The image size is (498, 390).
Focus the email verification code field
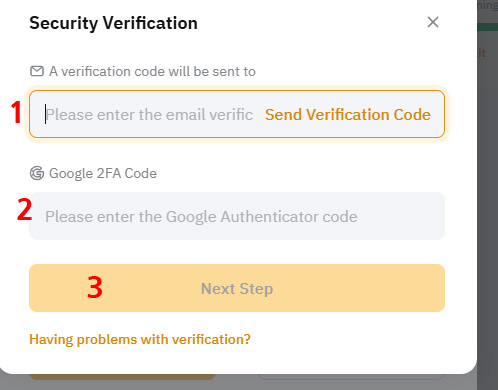tap(149, 114)
